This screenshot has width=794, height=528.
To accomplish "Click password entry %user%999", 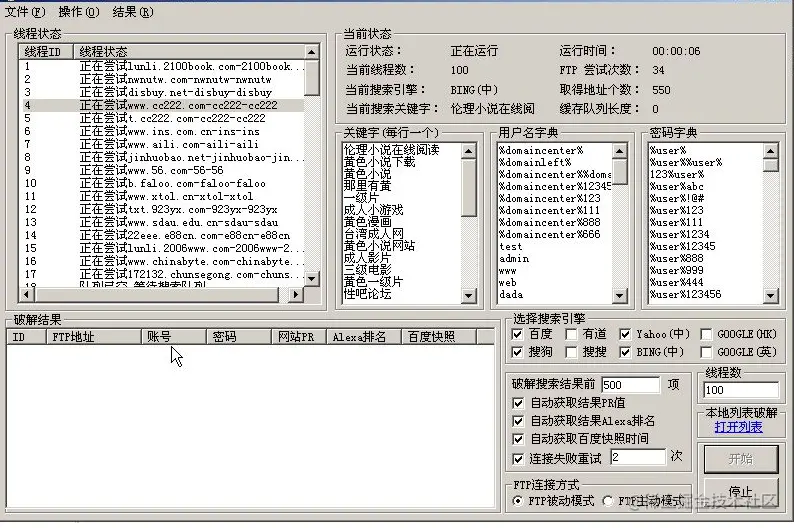I will 677,270.
